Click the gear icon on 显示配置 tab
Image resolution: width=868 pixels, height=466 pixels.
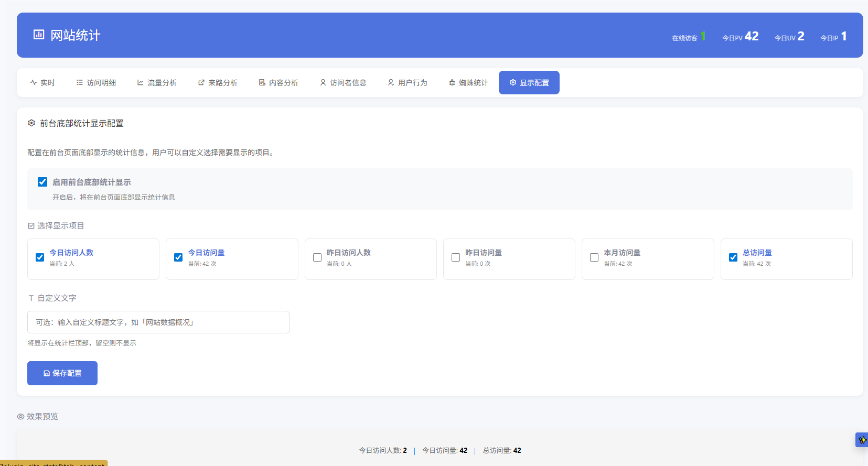(x=513, y=83)
